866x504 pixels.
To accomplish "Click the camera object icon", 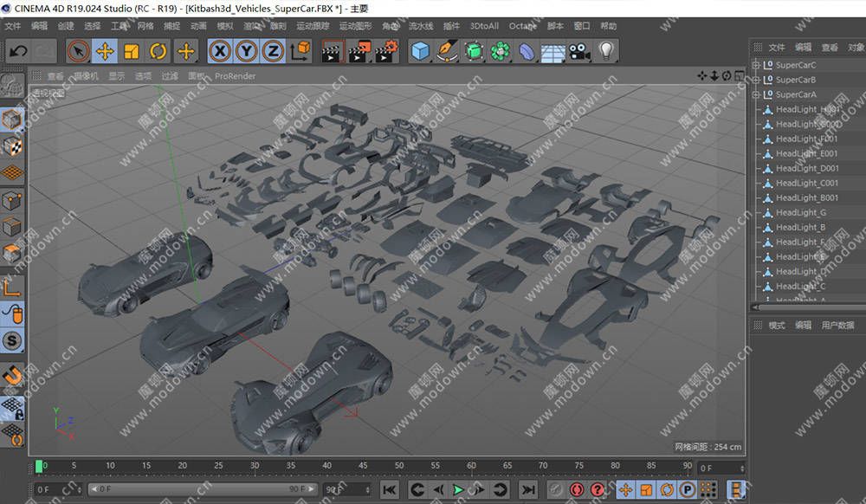I will pyautogui.click(x=578, y=51).
